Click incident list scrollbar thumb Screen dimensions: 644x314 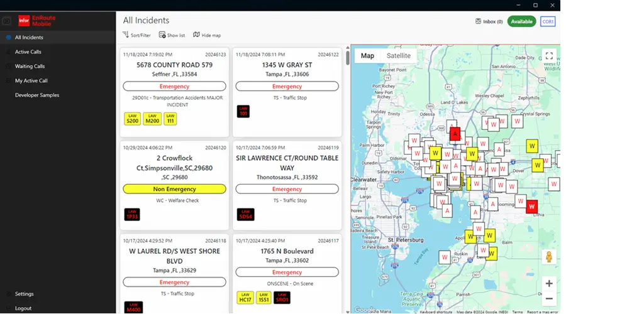[348, 57]
